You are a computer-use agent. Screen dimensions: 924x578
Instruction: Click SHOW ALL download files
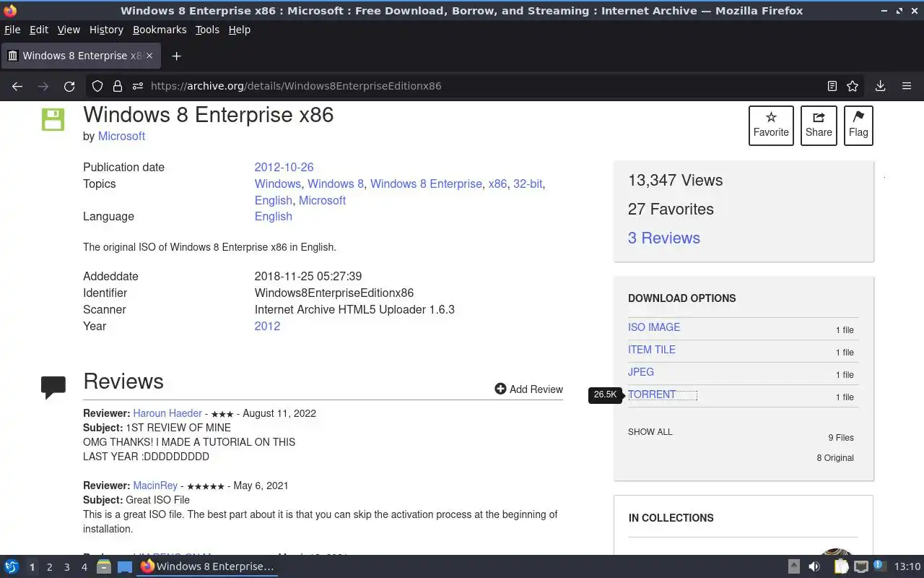(x=650, y=432)
